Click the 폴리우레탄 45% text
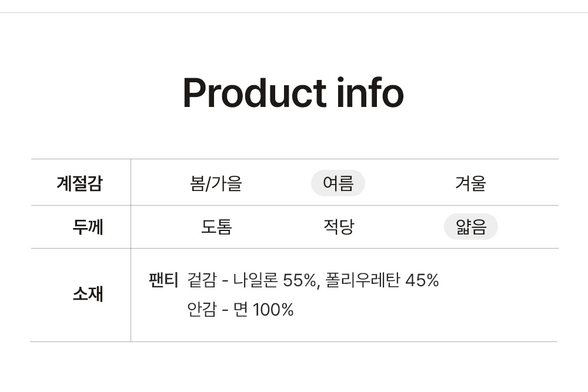 pyautogui.click(x=382, y=280)
